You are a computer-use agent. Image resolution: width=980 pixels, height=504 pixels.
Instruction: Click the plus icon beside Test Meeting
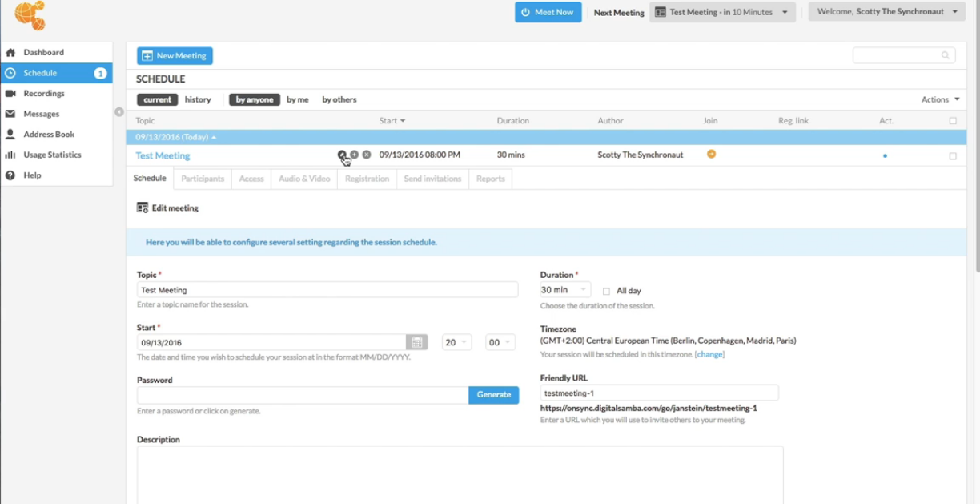(355, 155)
